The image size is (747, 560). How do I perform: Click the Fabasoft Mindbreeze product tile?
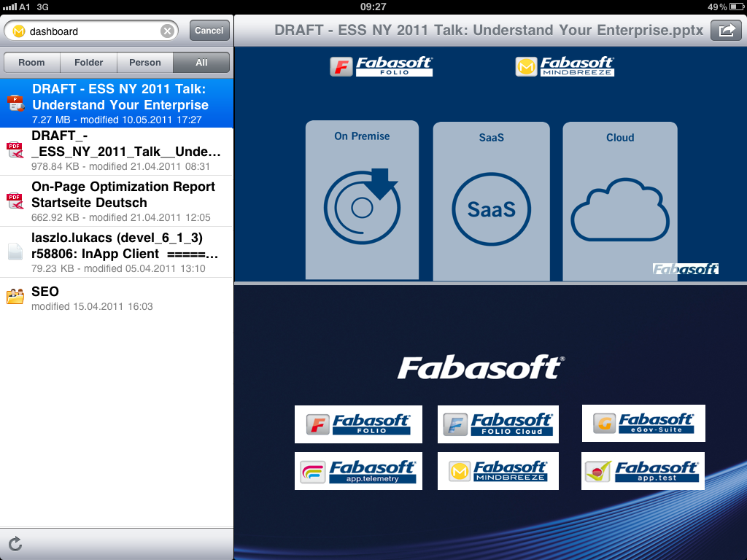click(498, 471)
